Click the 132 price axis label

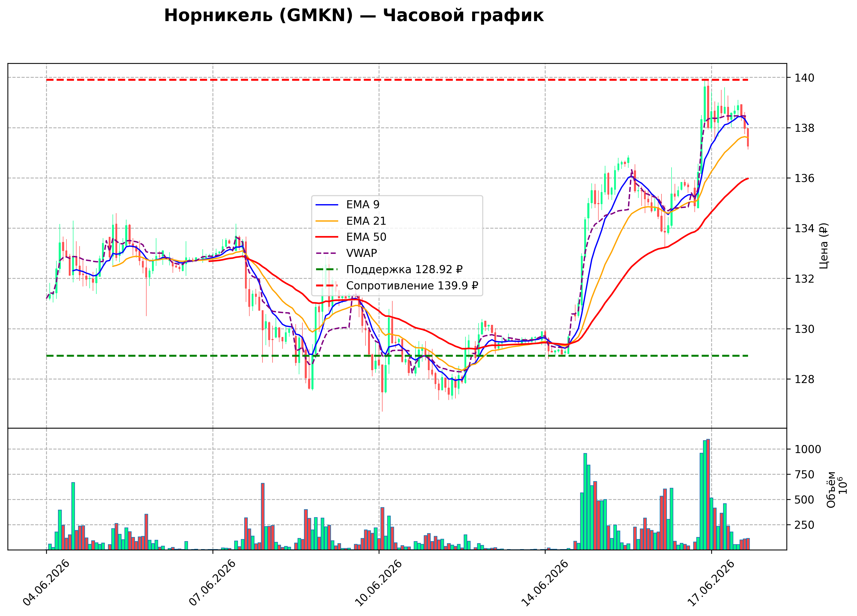tap(804, 279)
